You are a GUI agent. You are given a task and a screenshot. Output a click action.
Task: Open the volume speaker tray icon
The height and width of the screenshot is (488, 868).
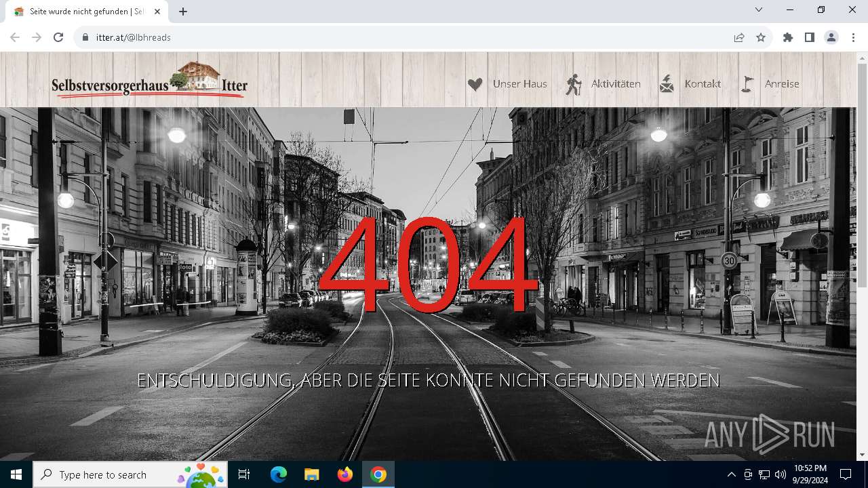click(780, 474)
